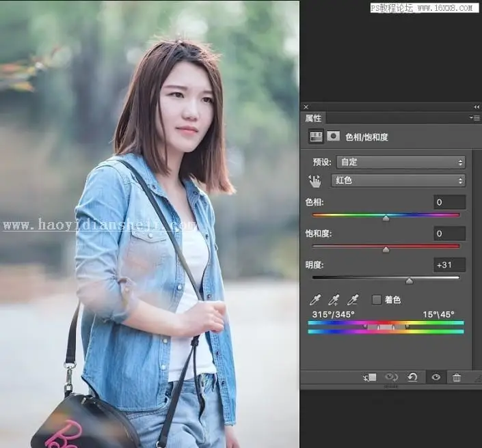Click the 15°\45° range text
The width and height of the screenshot is (482, 448).
click(438, 314)
